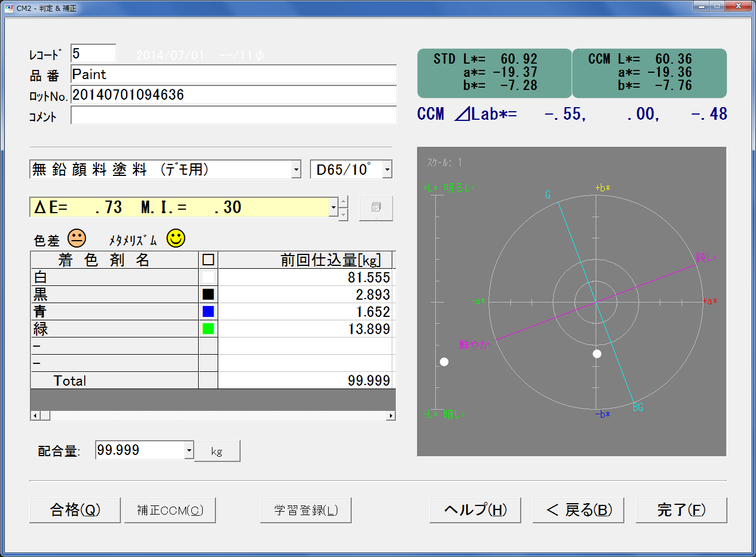Click the +b* axis label on chart

(603, 188)
